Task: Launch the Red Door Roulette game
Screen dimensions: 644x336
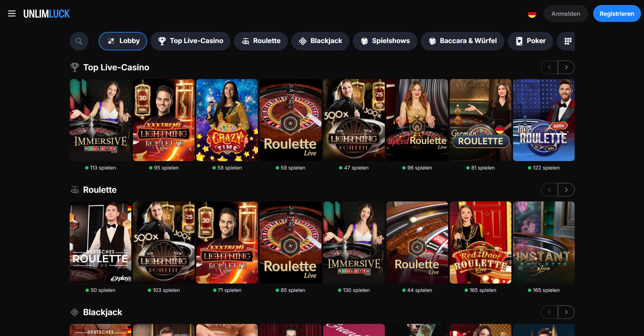Action: (480, 242)
